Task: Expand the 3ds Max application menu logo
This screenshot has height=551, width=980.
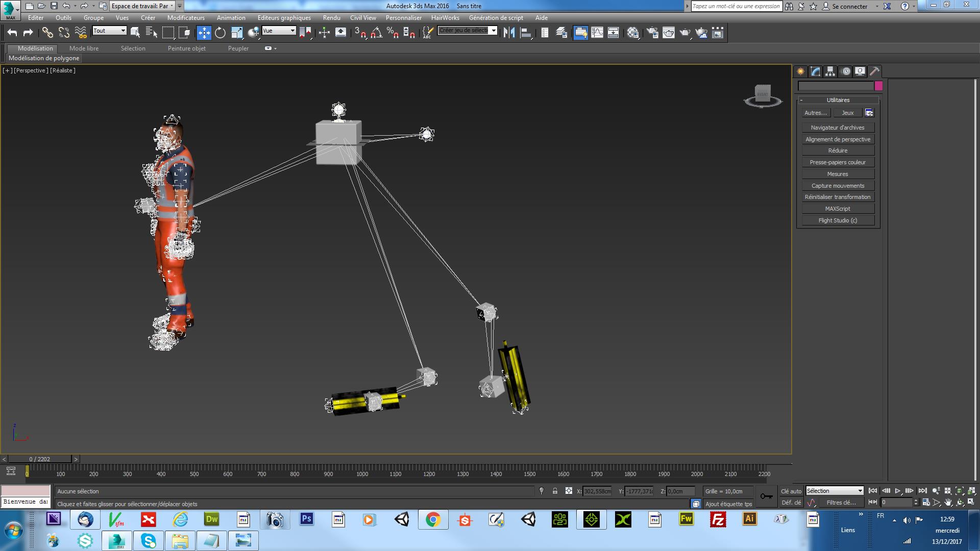Action: point(10,10)
